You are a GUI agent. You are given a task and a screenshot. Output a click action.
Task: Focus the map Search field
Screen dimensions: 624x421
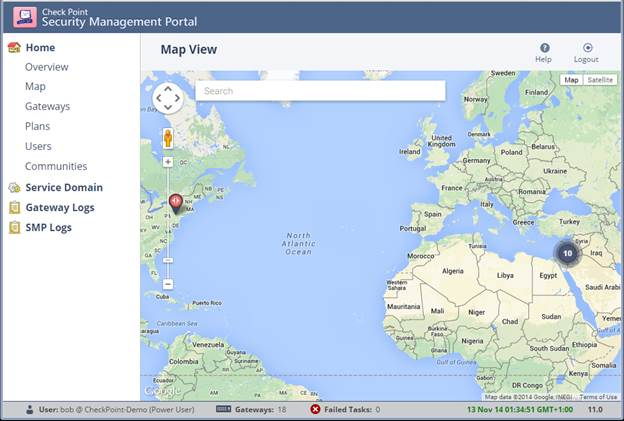coord(320,91)
